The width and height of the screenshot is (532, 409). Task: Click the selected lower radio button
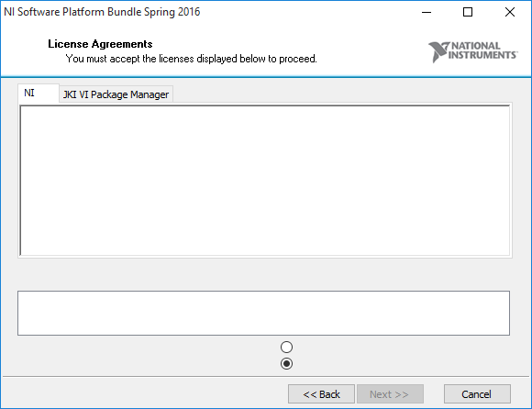pos(287,363)
